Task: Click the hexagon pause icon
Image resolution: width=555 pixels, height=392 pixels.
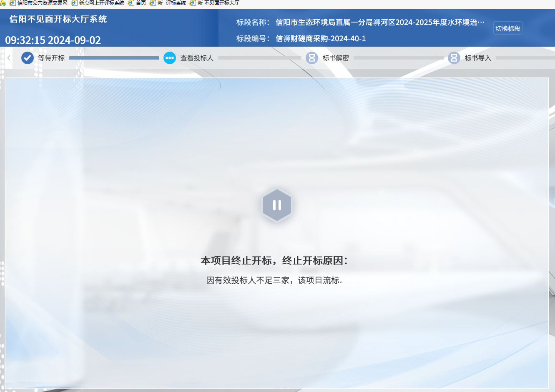Action: [x=277, y=205]
